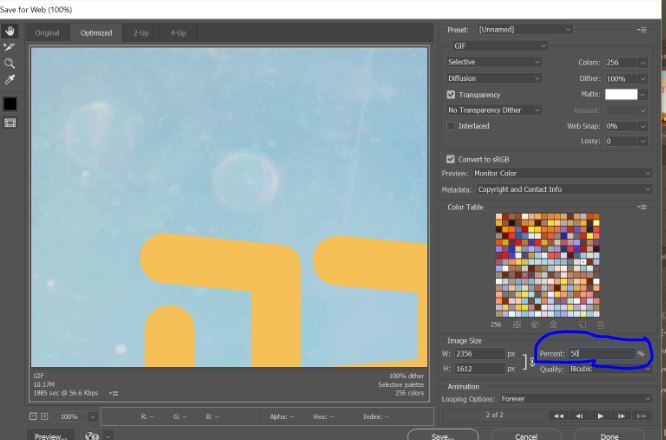666x440 pixels.
Task: Enable the Interlaced checkbox
Action: click(451, 126)
